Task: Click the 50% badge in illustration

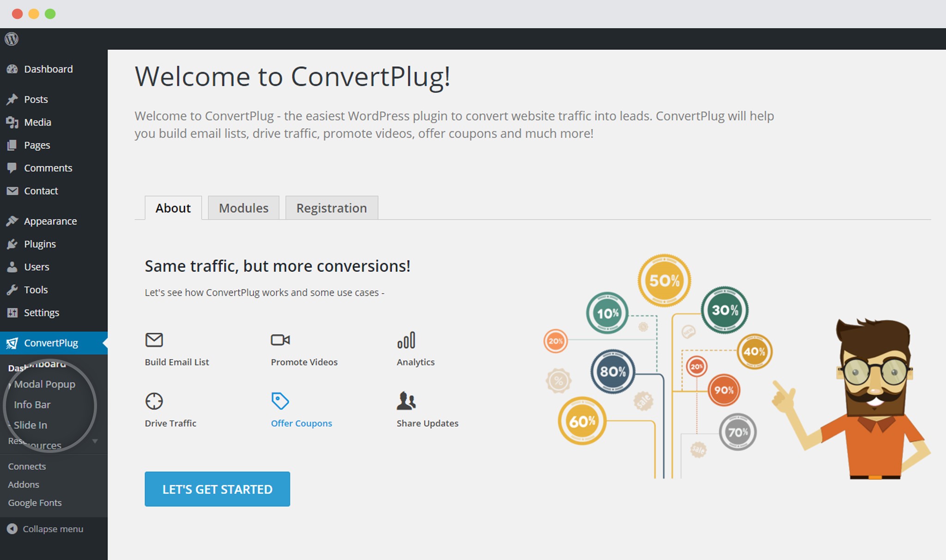Action: coord(664,280)
